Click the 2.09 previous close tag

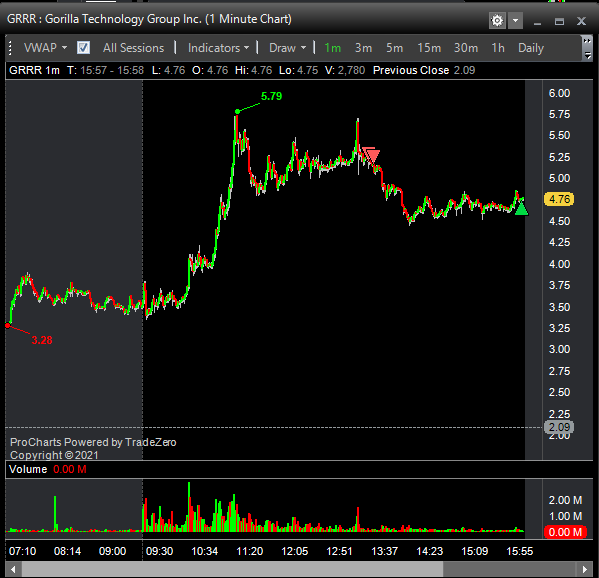click(559, 427)
